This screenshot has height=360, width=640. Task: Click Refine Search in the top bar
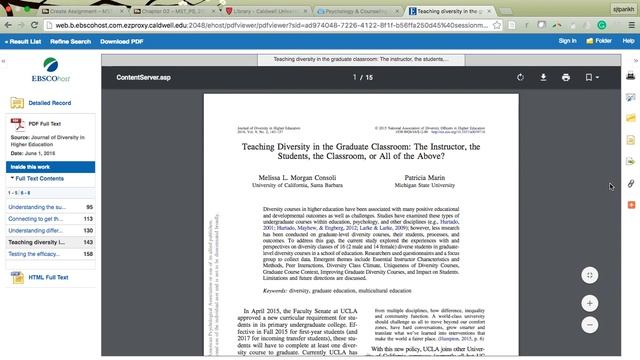pyautogui.click(x=71, y=41)
